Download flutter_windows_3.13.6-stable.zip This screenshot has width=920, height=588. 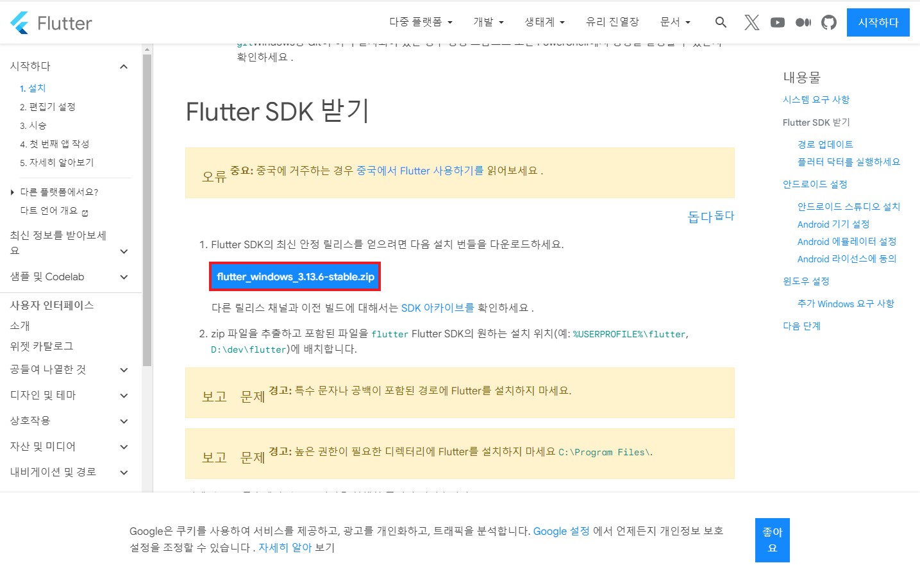click(x=295, y=276)
